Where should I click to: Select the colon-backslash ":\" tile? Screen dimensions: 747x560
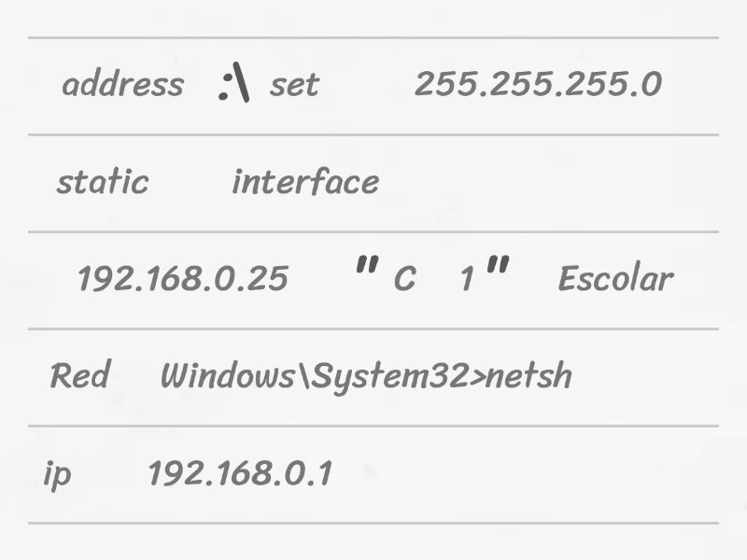click(x=233, y=85)
